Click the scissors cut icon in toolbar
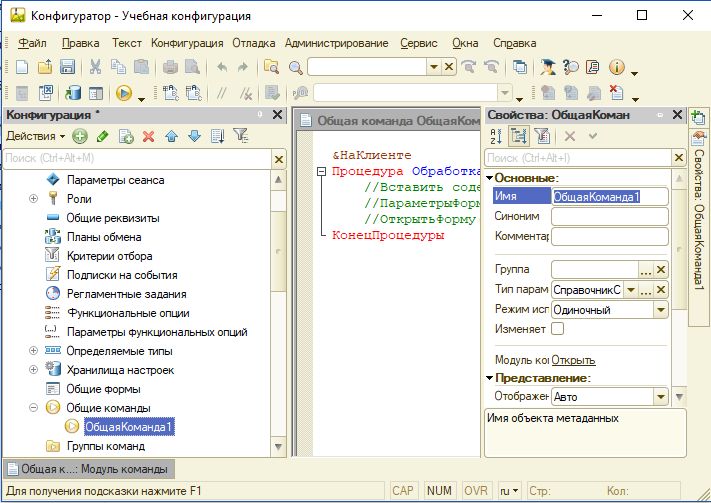This screenshot has width=711, height=503. click(96, 67)
